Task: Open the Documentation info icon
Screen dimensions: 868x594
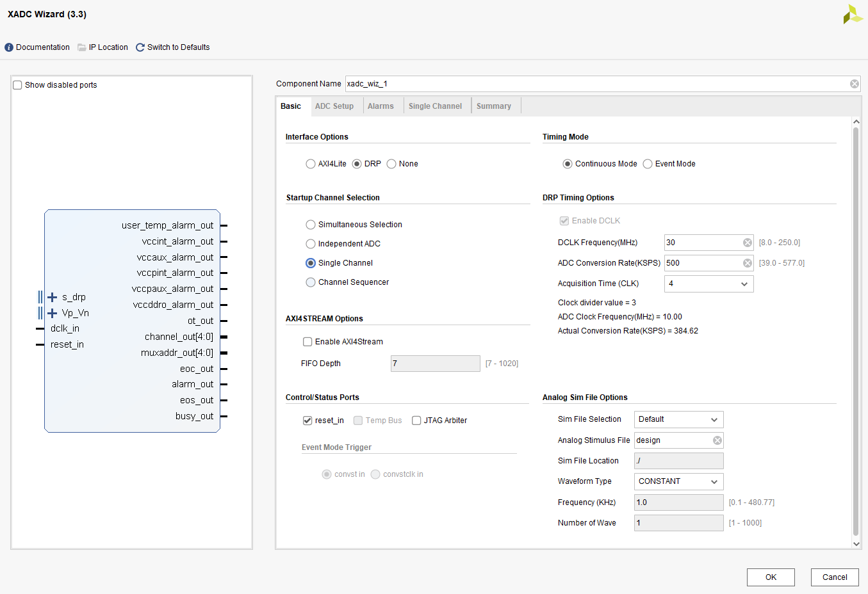Action: pos(9,47)
